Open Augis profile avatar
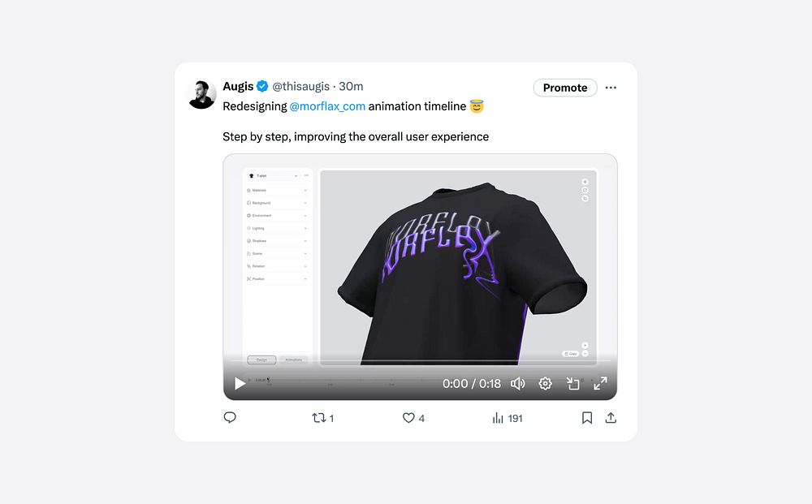Image resolution: width=812 pixels, height=504 pixels. coord(201,94)
